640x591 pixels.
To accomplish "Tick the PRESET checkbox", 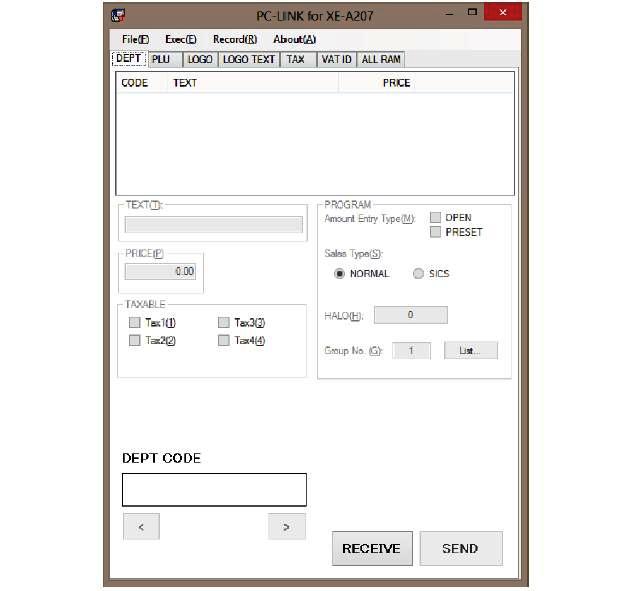I will point(435,232).
